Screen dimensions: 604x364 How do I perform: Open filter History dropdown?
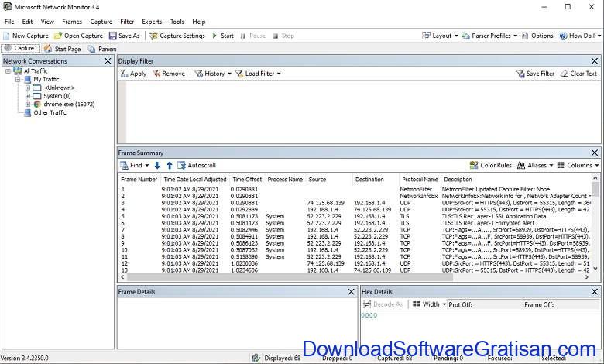[x=213, y=74]
